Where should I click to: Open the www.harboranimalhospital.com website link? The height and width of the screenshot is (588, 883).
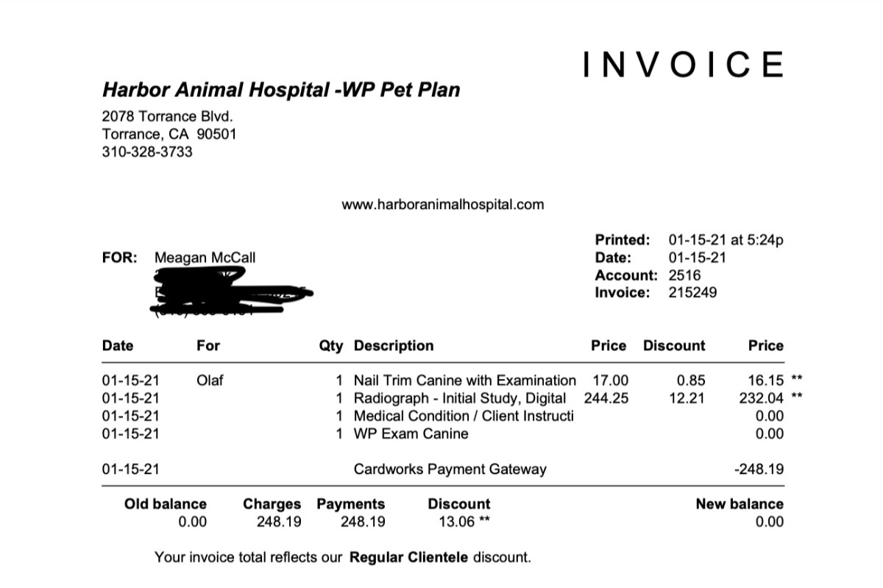pos(442,205)
